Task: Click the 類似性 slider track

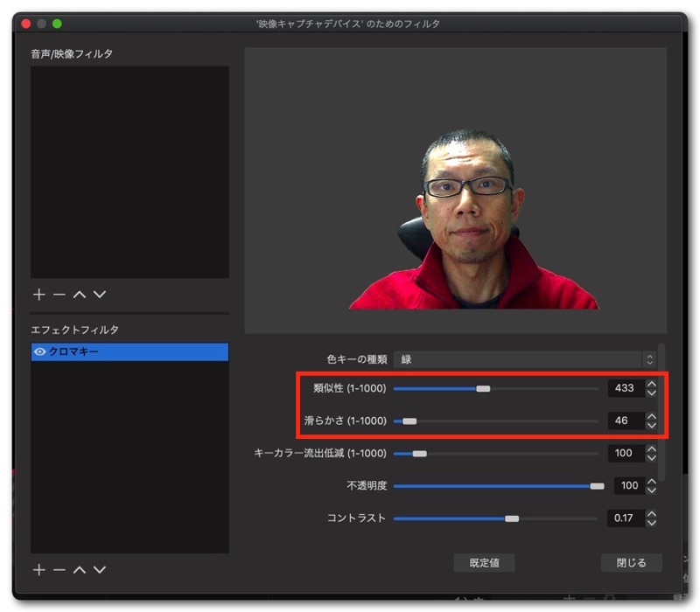Action: click(542, 388)
